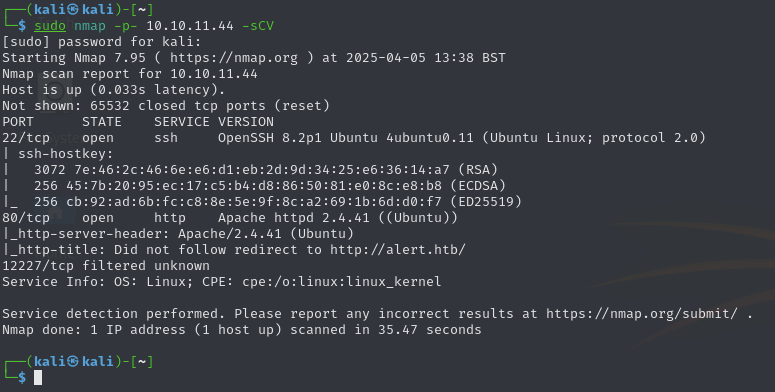Click the 12227/tcp filtered port line

[x=106, y=266]
